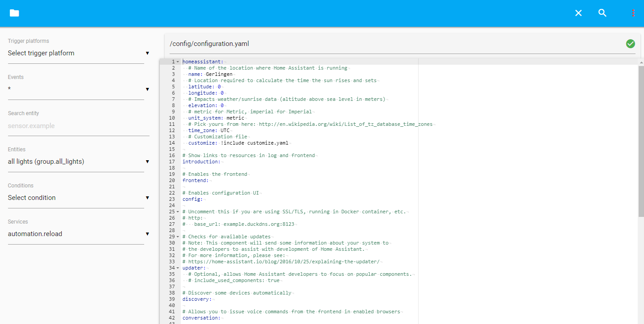Open the automation.reload services dropdown
This screenshot has height=324, width=644.
[x=76, y=234]
